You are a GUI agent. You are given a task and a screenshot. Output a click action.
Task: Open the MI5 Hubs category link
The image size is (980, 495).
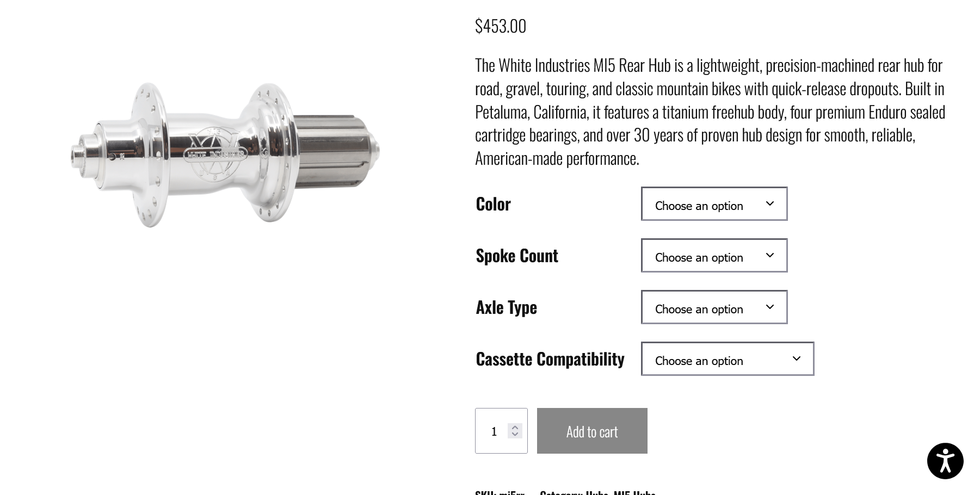coord(634,492)
